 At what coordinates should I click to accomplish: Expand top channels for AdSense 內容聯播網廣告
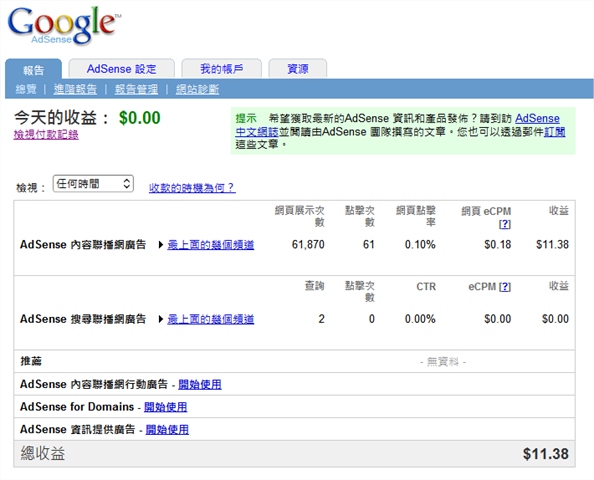click(161, 245)
